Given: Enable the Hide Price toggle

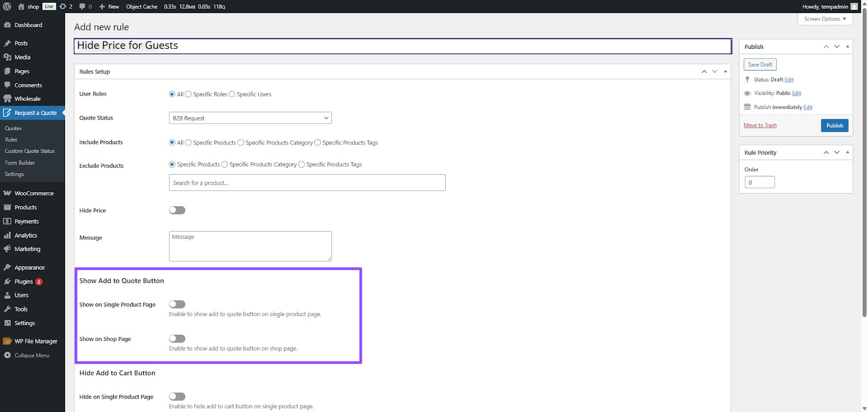Looking at the screenshot, I should (x=177, y=211).
